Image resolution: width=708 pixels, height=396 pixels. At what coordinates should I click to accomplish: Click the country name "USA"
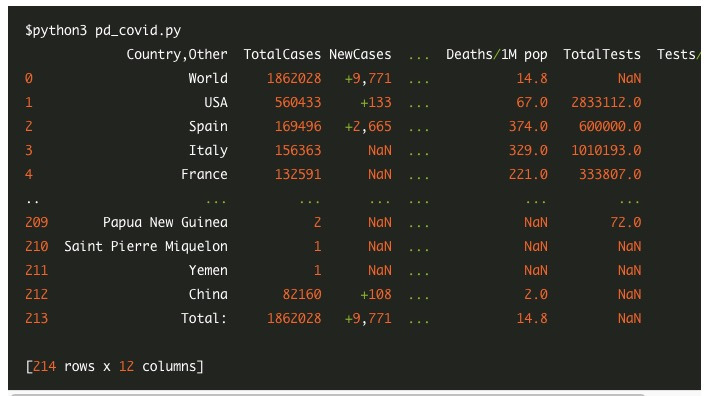point(216,102)
